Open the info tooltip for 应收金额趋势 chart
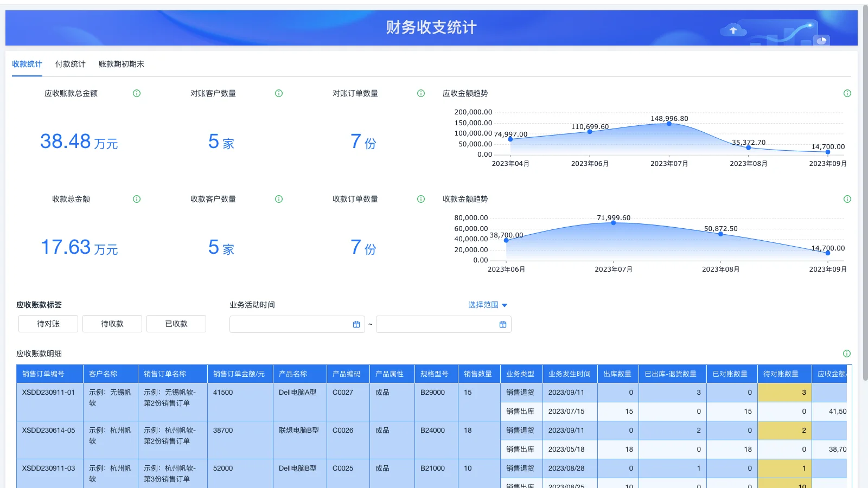The height and width of the screenshot is (488, 868). [847, 93]
